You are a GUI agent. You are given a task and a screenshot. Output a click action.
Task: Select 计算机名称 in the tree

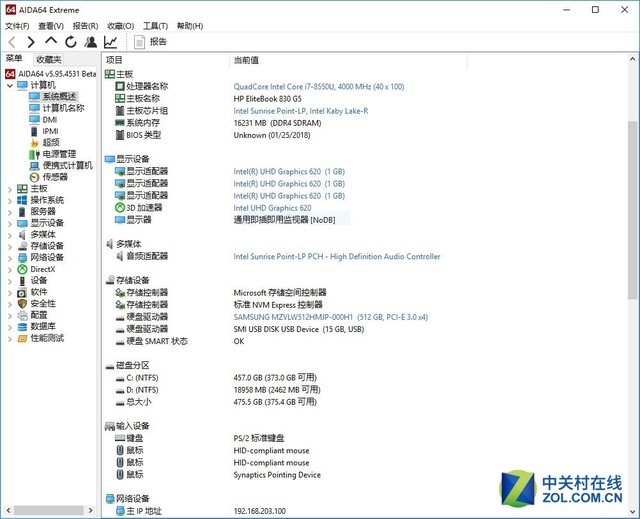click(63, 108)
